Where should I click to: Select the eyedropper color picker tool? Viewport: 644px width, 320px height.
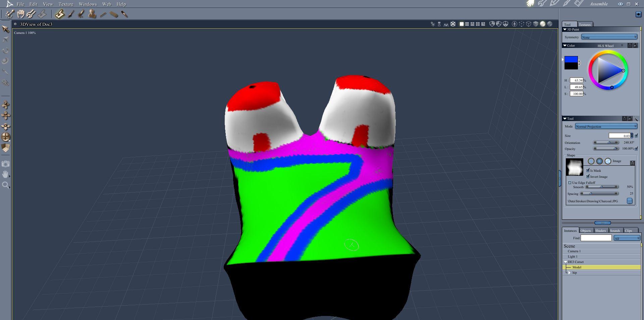tap(124, 14)
